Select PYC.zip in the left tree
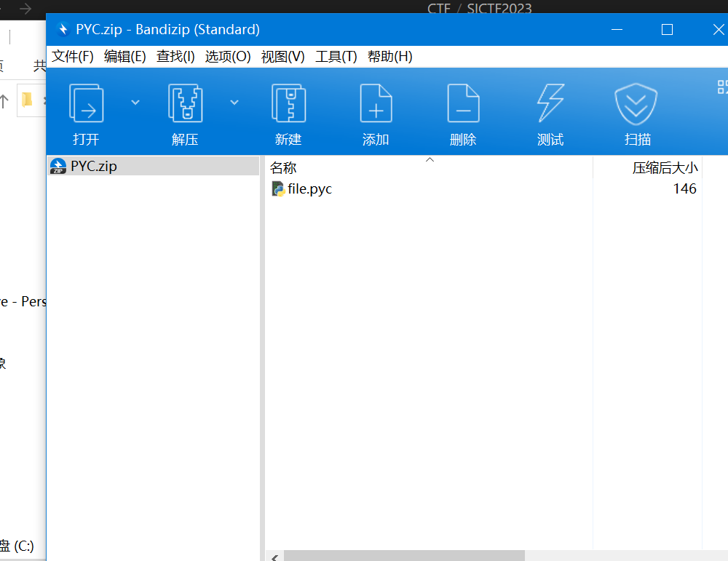This screenshot has width=728, height=561. [x=154, y=166]
